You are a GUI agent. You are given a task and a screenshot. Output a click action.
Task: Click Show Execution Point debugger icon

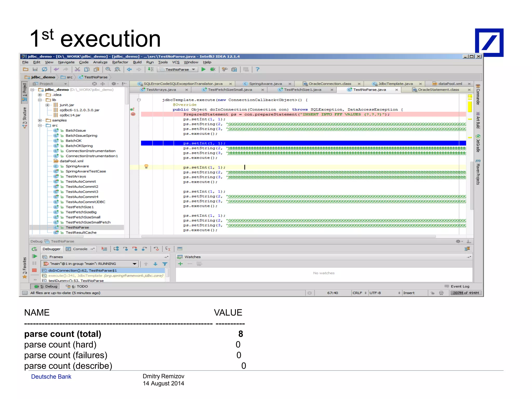104,249
